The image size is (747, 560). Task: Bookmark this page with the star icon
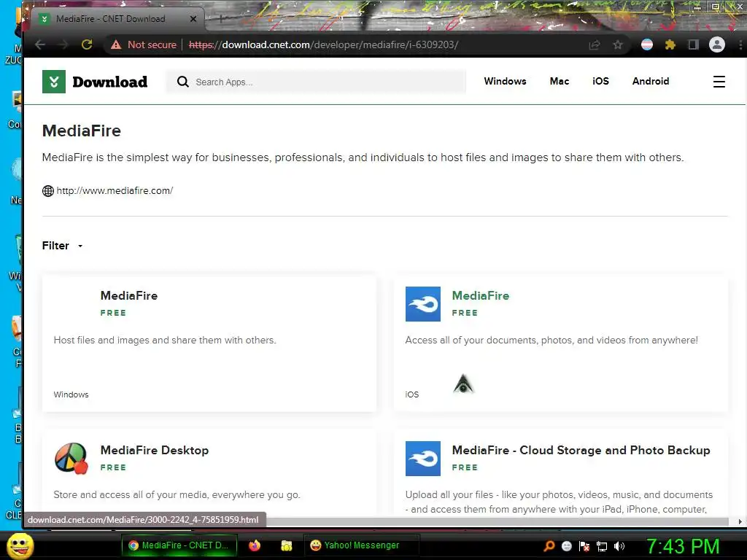coord(618,44)
